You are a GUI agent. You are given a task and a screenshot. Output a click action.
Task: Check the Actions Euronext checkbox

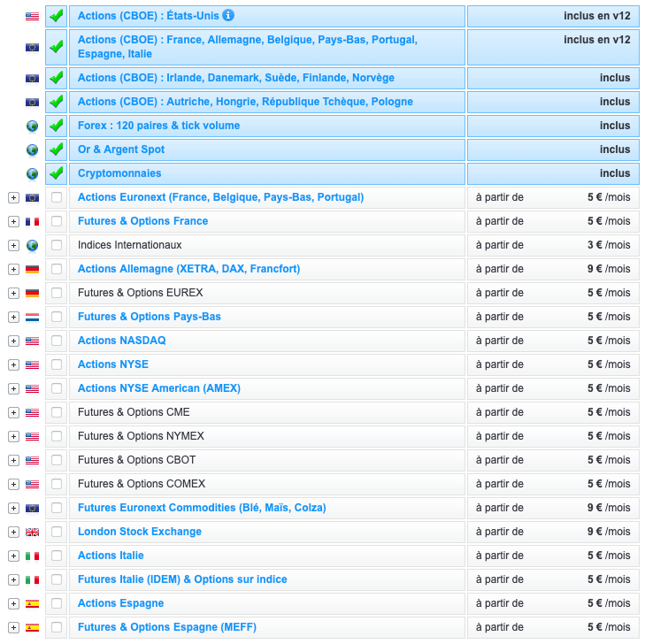pyautogui.click(x=57, y=197)
